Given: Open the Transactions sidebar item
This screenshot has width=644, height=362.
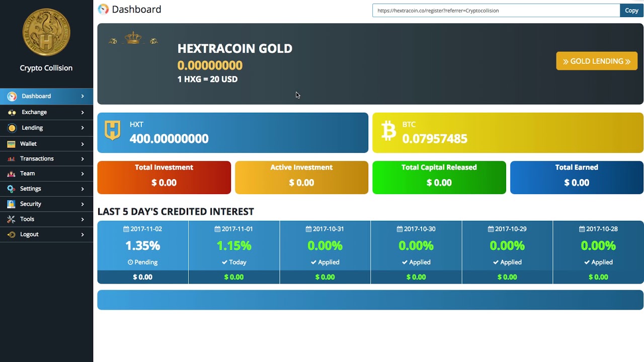Looking at the screenshot, I should [46, 159].
